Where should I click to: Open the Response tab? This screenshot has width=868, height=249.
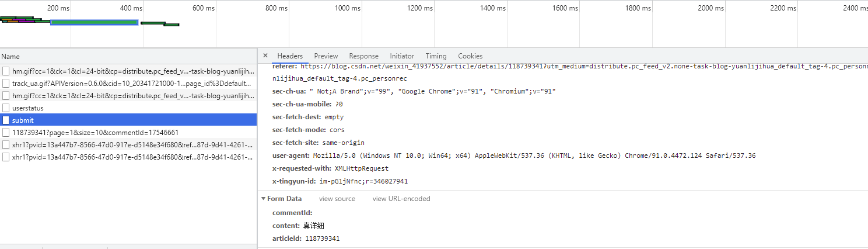[363, 56]
